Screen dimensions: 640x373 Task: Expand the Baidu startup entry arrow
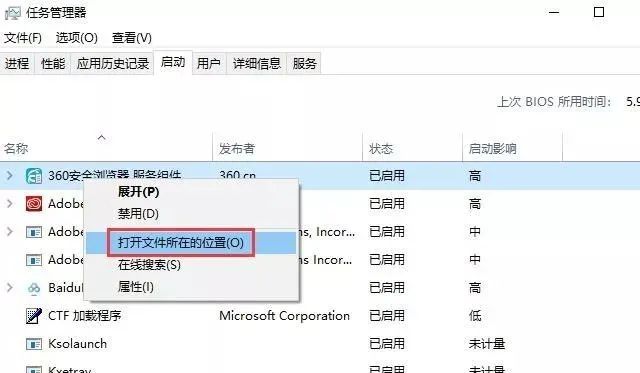click(10, 288)
